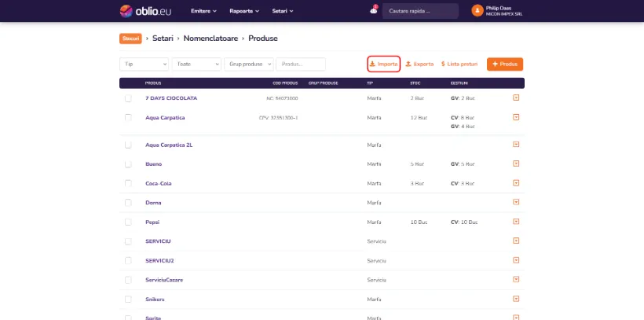This screenshot has width=644, height=320.
Task: Tick the Coca-Cola checkbox
Action: click(128, 183)
